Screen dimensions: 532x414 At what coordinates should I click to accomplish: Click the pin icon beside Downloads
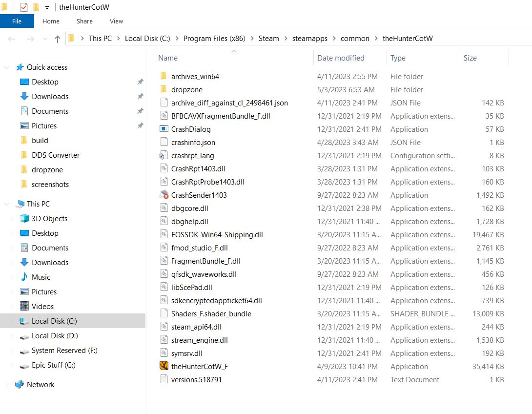point(140,96)
